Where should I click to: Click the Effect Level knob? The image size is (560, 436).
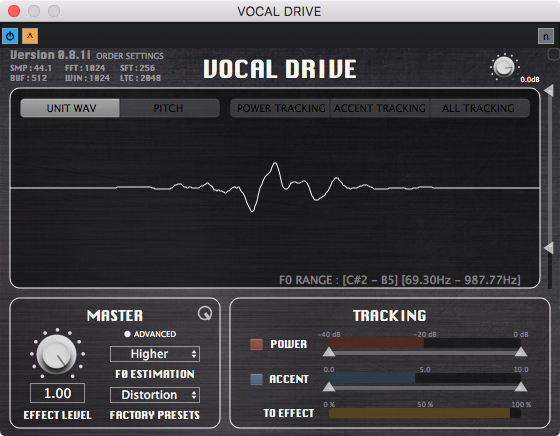[x=57, y=354]
